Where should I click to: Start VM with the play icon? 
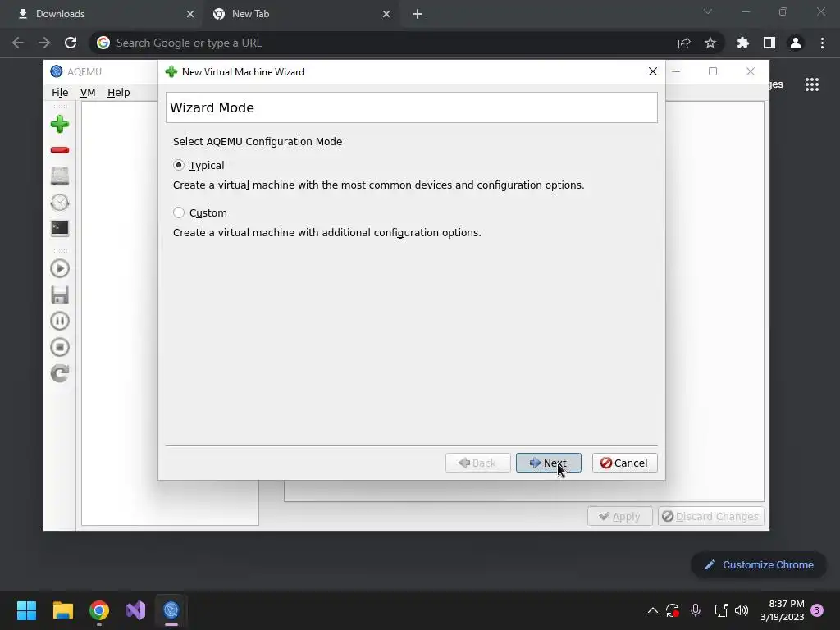(x=59, y=268)
